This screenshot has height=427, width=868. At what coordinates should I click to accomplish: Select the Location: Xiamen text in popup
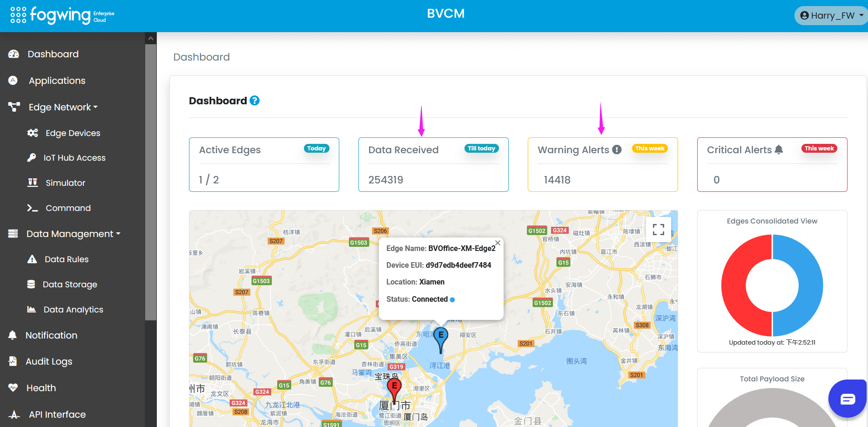tap(416, 282)
